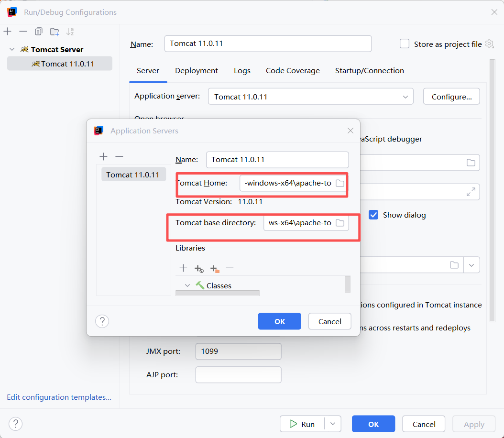Viewport: 504px width, 438px height.
Task: Click the Configure... button
Action: 451,97
